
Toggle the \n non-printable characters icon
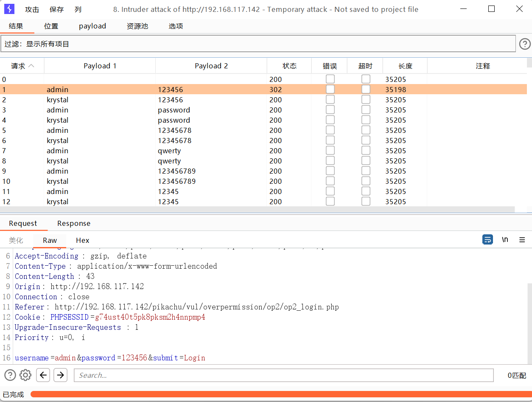pos(505,240)
